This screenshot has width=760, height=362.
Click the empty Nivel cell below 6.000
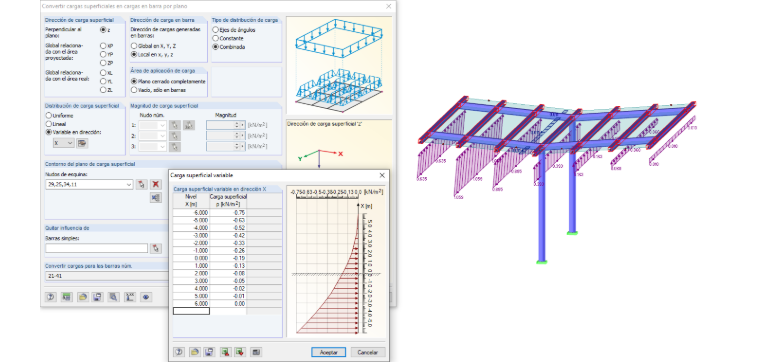click(x=191, y=311)
